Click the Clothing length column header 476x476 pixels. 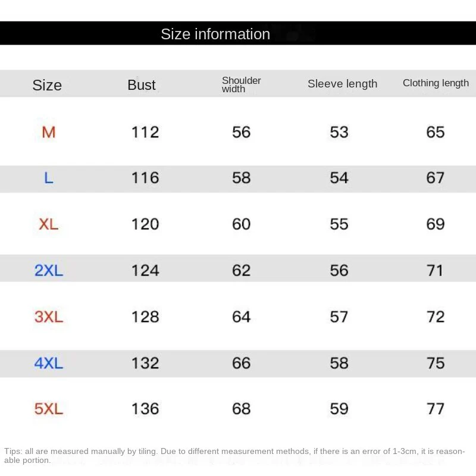pos(436,83)
